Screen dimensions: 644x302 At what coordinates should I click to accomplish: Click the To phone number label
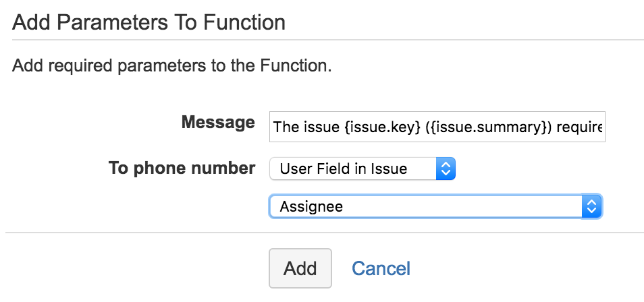pos(182,168)
